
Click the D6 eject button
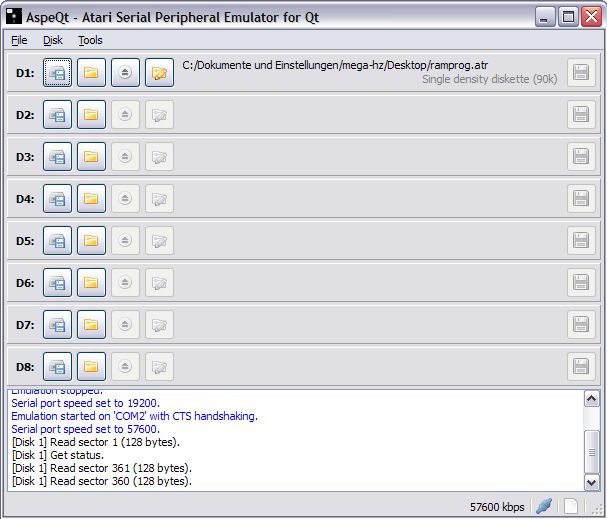[125, 283]
